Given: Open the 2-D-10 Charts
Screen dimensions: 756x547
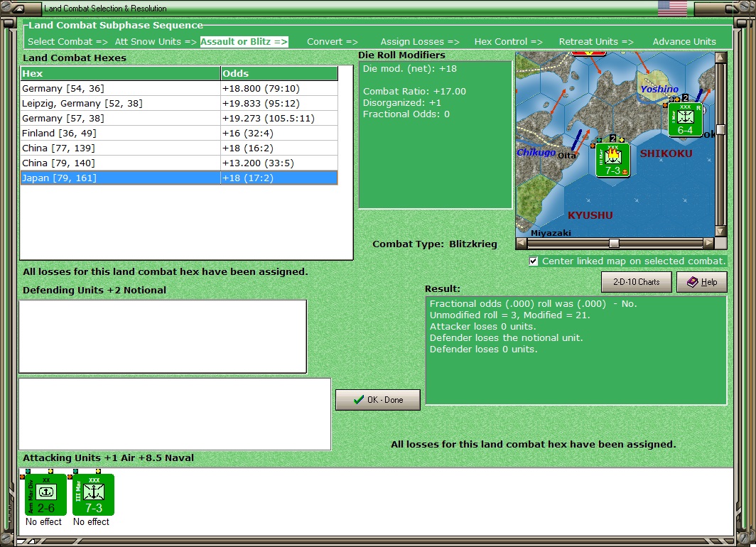Looking at the screenshot, I should (636, 282).
